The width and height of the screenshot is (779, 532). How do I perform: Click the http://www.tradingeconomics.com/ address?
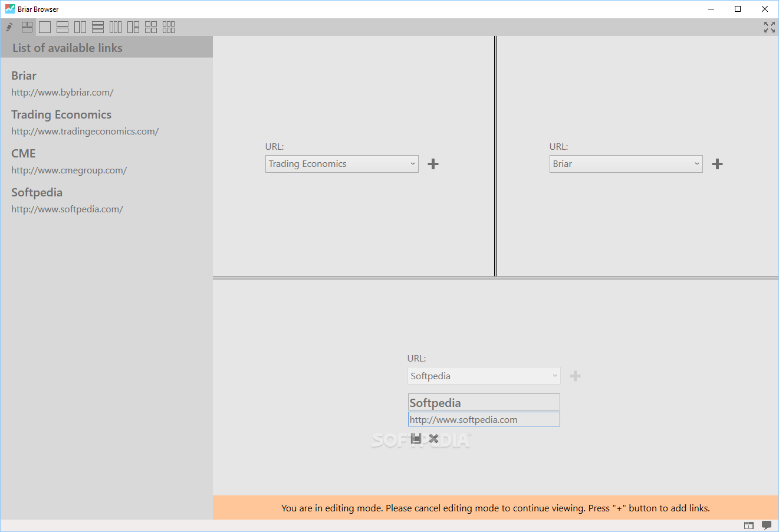(85, 132)
